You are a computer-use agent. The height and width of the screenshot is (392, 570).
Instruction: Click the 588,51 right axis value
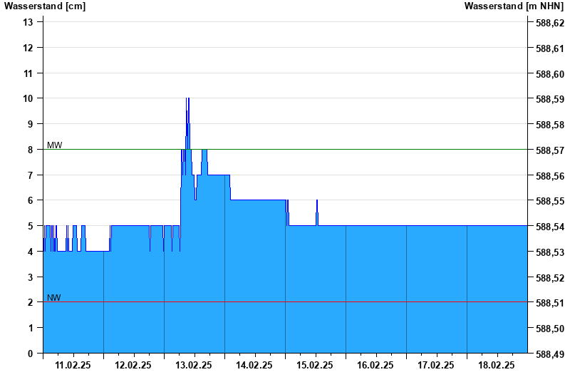point(550,303)
